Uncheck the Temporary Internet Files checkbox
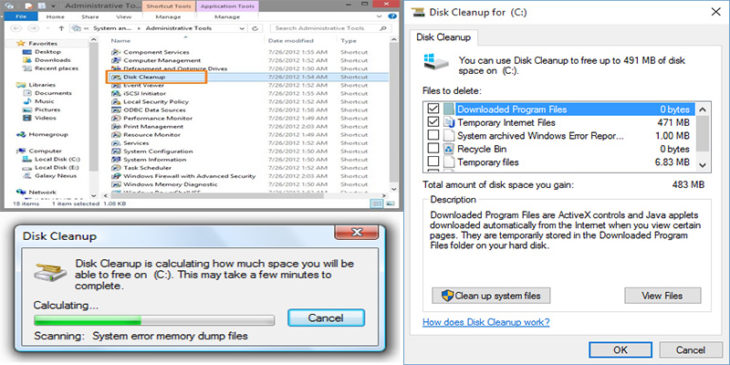 point(433,122)
